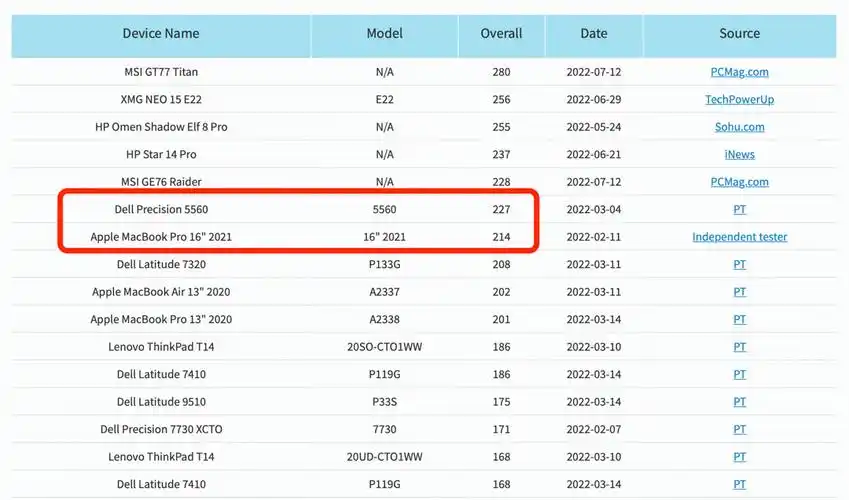The width and height of the screenshot is (849, 500).
Task: Click the Model column header
Action: (384, 34)
